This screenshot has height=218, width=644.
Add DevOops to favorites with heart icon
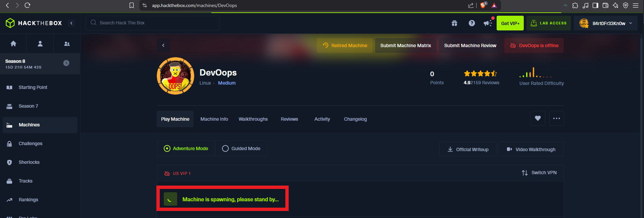click(x=538, y=118)
